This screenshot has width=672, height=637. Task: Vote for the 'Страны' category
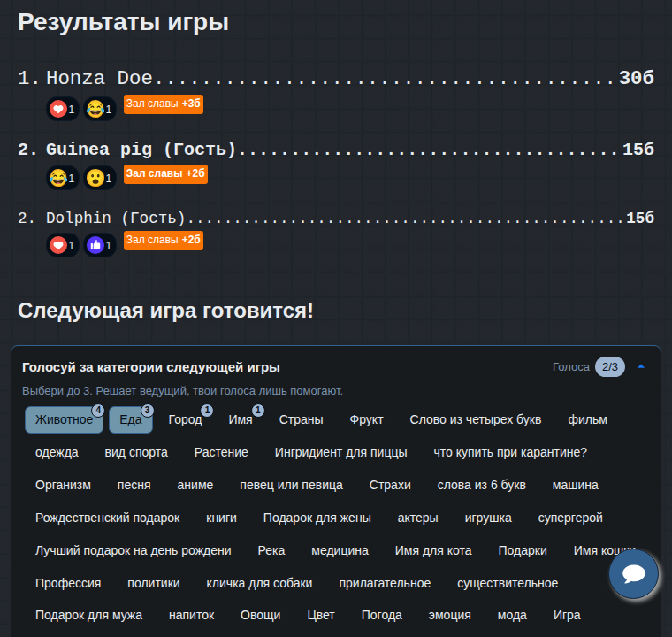[301, 419]
